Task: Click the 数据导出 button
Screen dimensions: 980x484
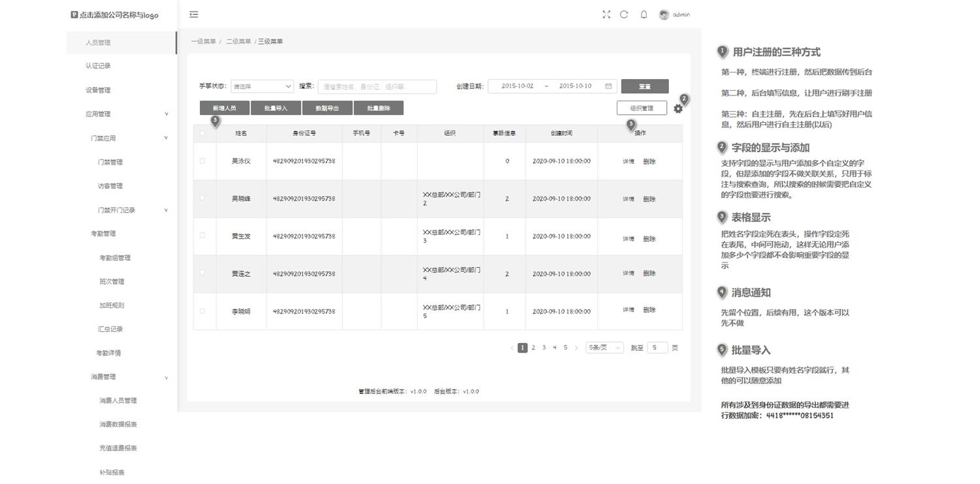Action: 327,108
